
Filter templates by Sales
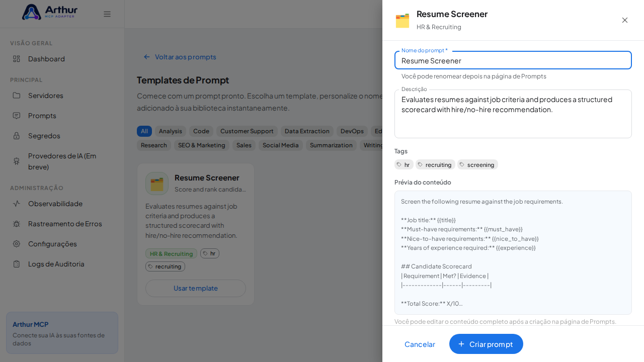[x=244, y=145]
